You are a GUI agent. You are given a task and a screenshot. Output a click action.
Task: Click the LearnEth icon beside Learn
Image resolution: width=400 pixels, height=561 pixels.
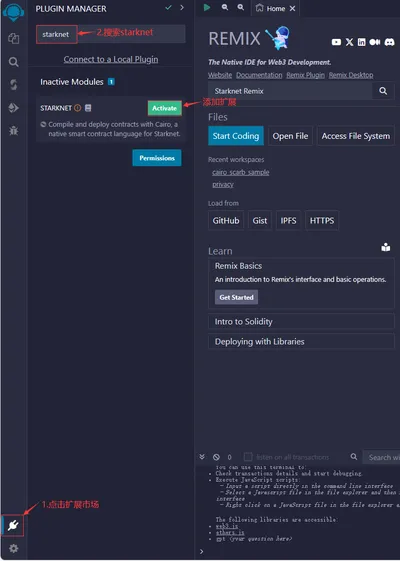coord(386,247)
